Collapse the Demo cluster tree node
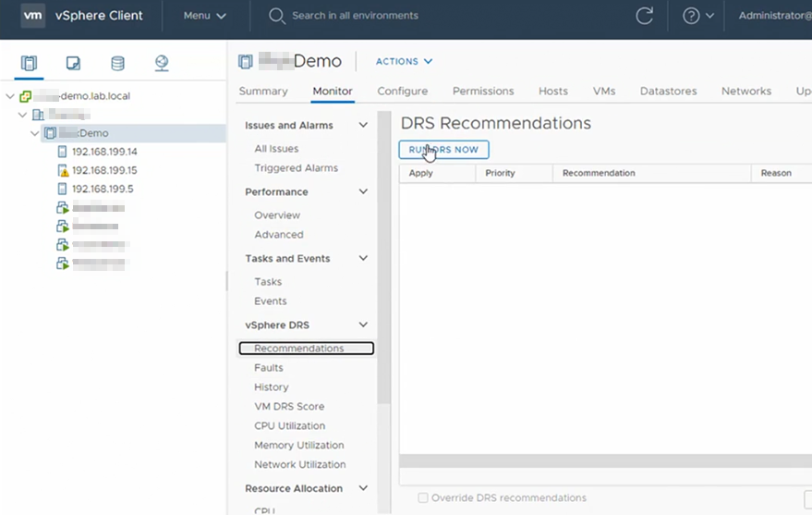The width and height of the screenshot is (812, 515). [35, 133]
